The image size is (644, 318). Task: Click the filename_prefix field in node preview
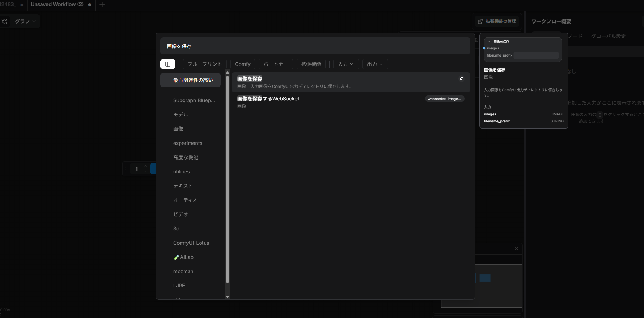(536, 56)
